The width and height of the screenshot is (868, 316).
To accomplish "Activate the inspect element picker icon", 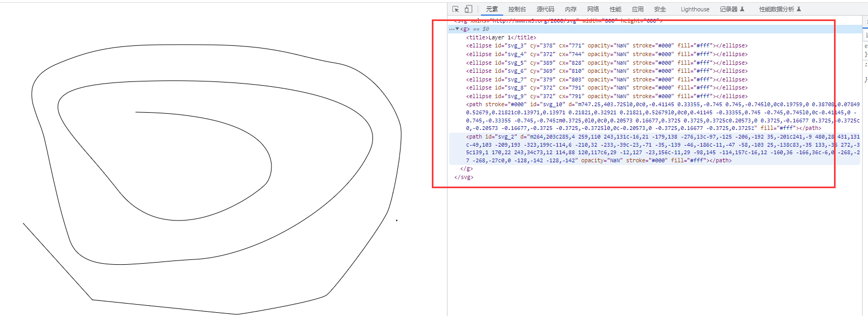I will tap(456, 9).
